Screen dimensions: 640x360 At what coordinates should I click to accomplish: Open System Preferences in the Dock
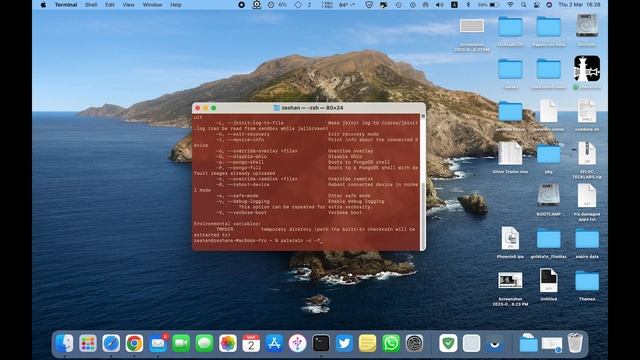414,343
